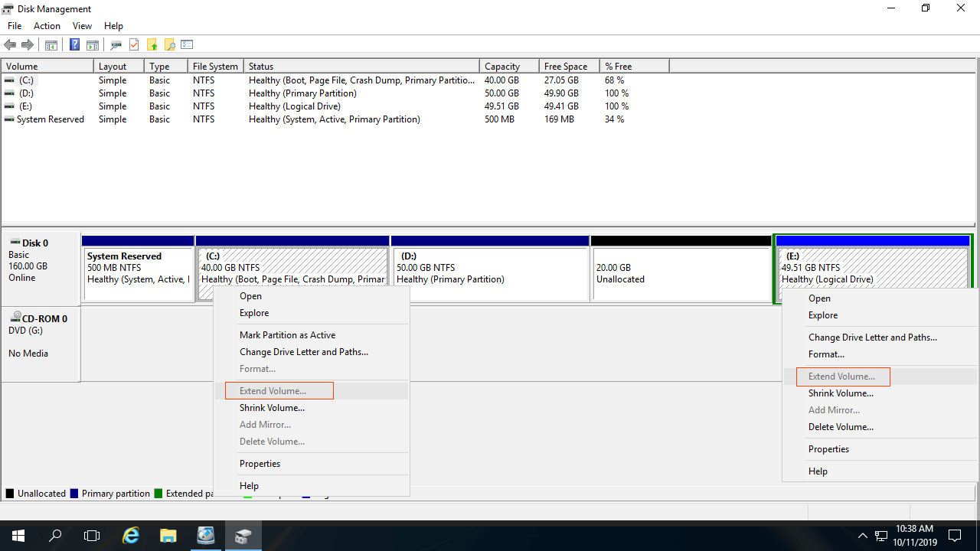This screenshot has height=551, width=980.
Task: Click the folder with magnifying glass icon
Action: pyautogui.click(x=169, y=45)
